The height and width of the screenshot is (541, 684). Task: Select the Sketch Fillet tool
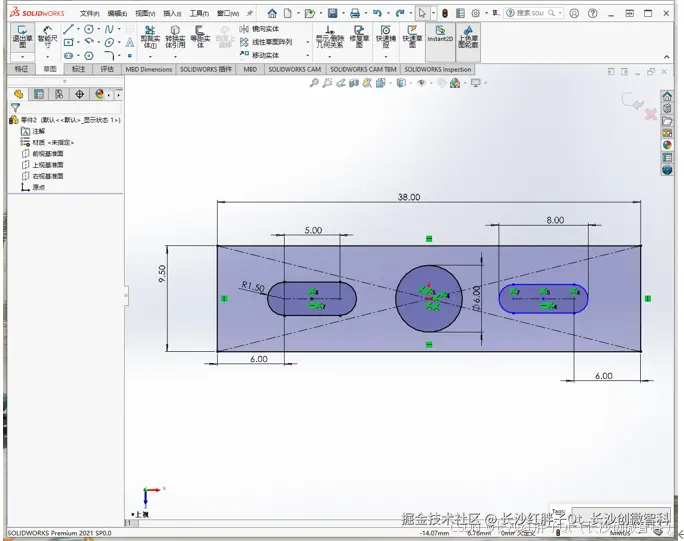point(109,56)
